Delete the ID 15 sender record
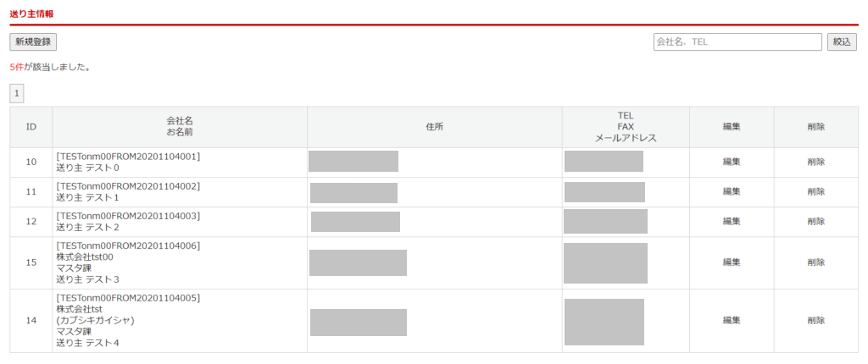 pyautogui.click(x=815, y=262)
